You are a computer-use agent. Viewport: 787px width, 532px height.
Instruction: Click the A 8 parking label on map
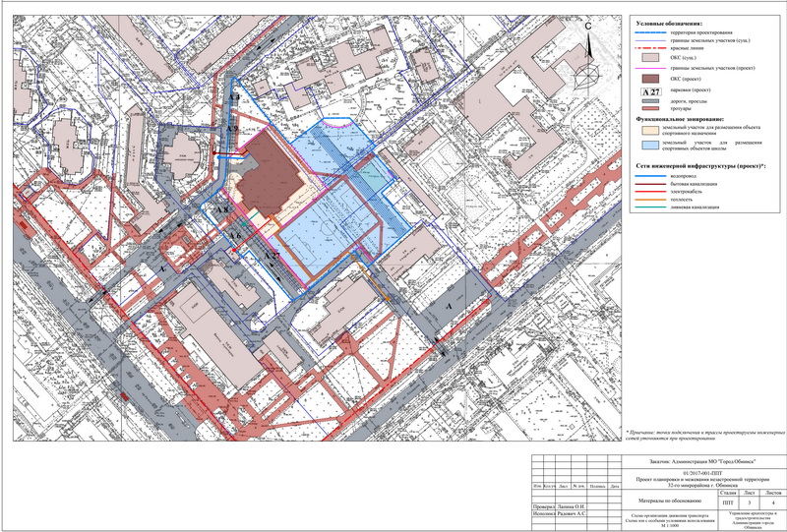coord(222,210)
